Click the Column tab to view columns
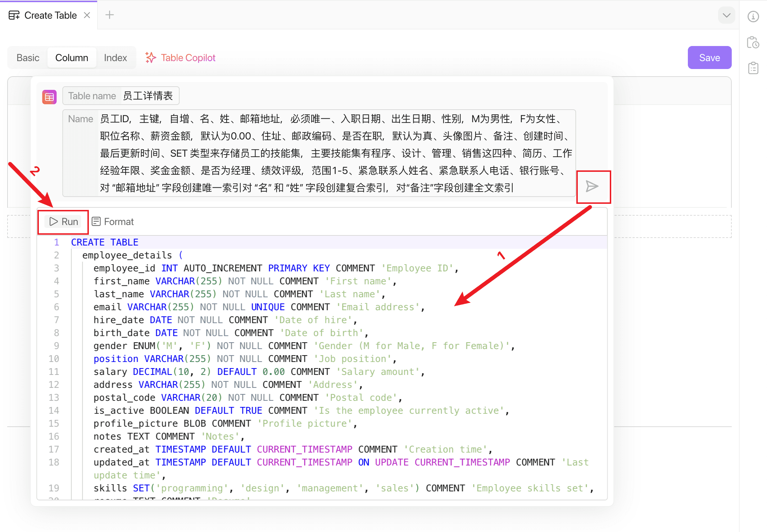Image resolution: width=767 pixels, height=532 pixels. coord(71,57)
